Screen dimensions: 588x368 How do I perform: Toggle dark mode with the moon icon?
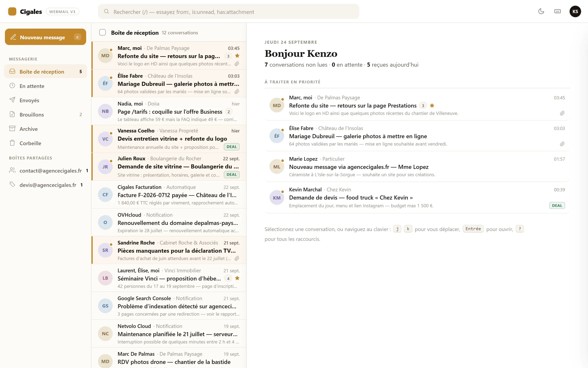pos(541,11)
